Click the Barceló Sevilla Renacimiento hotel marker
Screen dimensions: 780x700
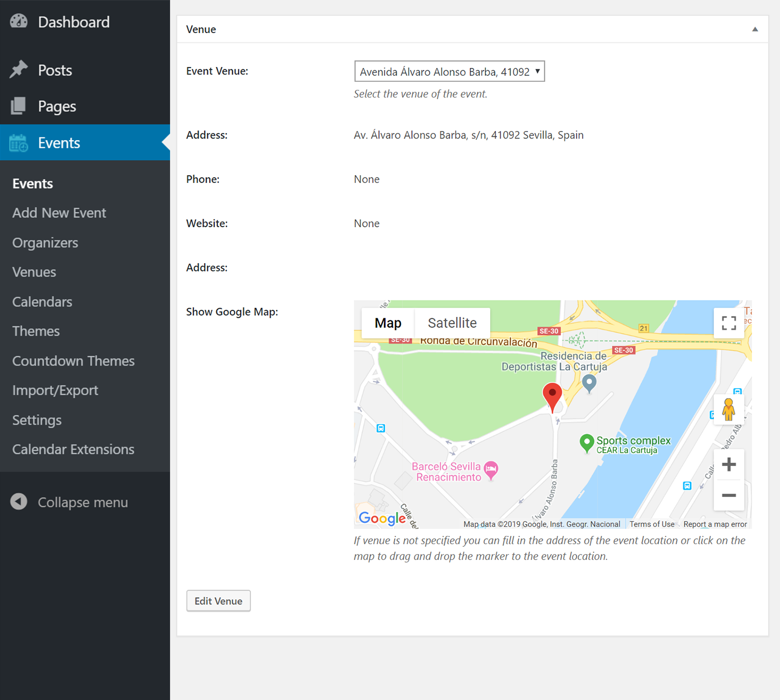pos(491,469)
